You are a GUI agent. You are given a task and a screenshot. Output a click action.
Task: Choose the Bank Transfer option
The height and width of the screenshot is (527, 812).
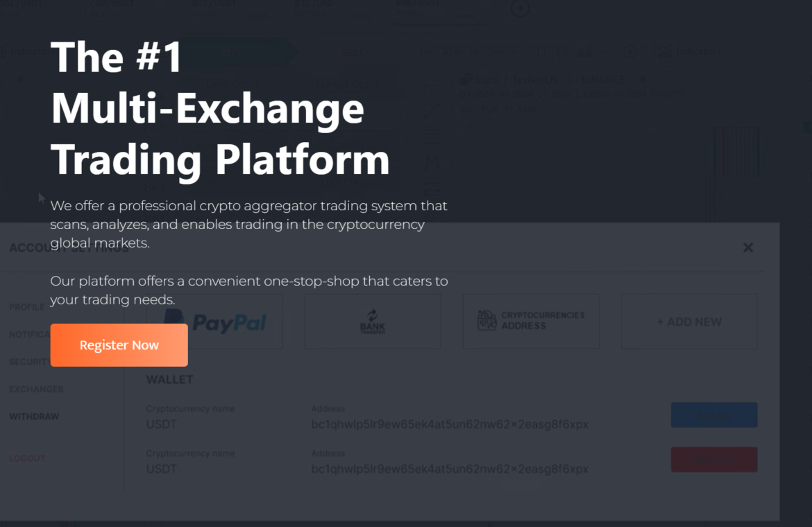[373, 322]
